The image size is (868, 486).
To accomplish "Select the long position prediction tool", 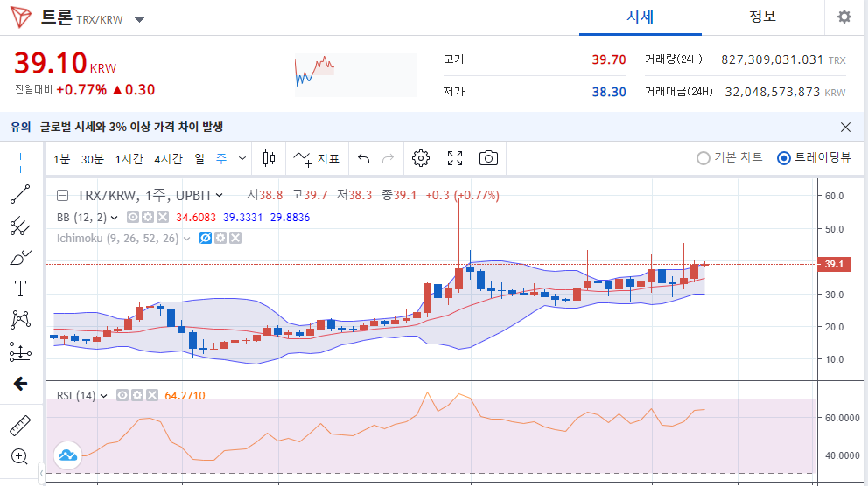I will (20, 351).
